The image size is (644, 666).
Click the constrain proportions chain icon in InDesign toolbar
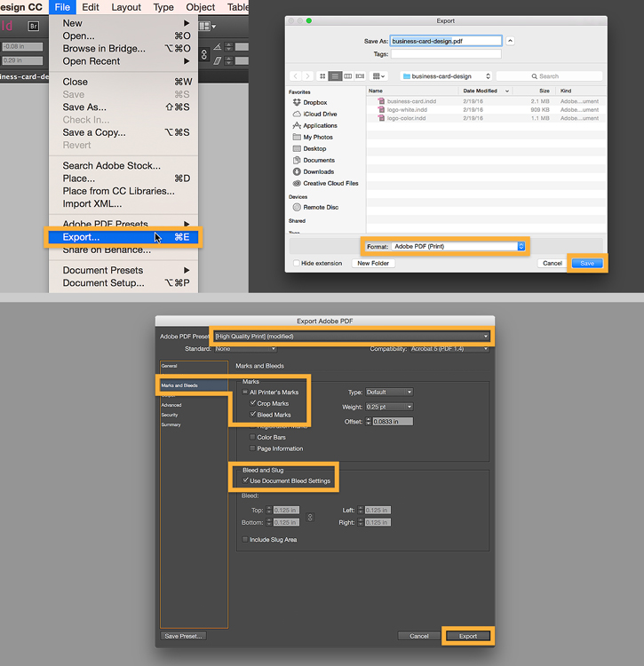[x=204, y=54]
